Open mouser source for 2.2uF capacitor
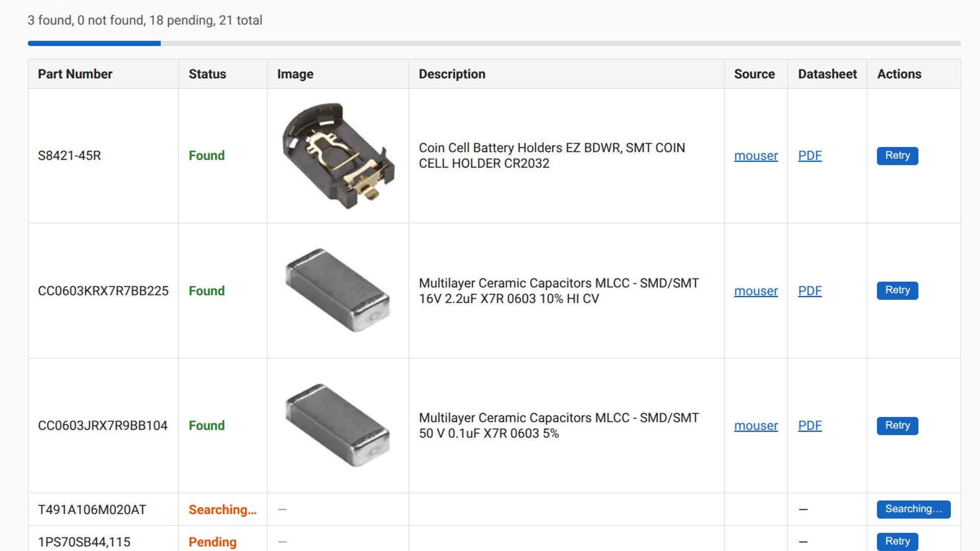The image size is (980, 551). coord(755,291)
